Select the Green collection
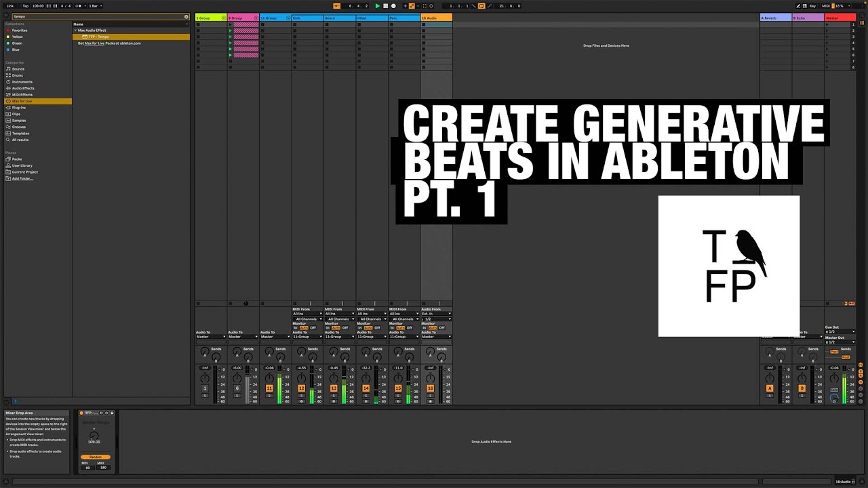The width and height of the screenshot is (868, 488). 16,43
